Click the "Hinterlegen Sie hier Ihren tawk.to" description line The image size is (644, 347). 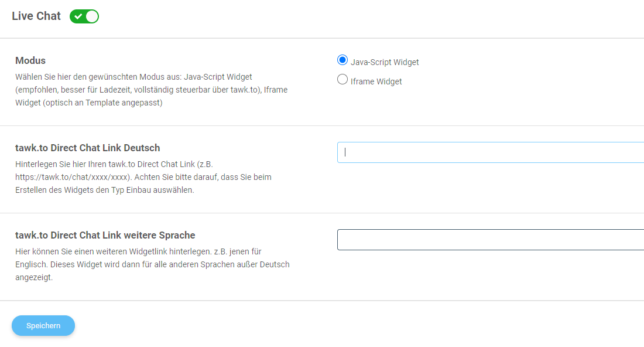click(114, 164)
